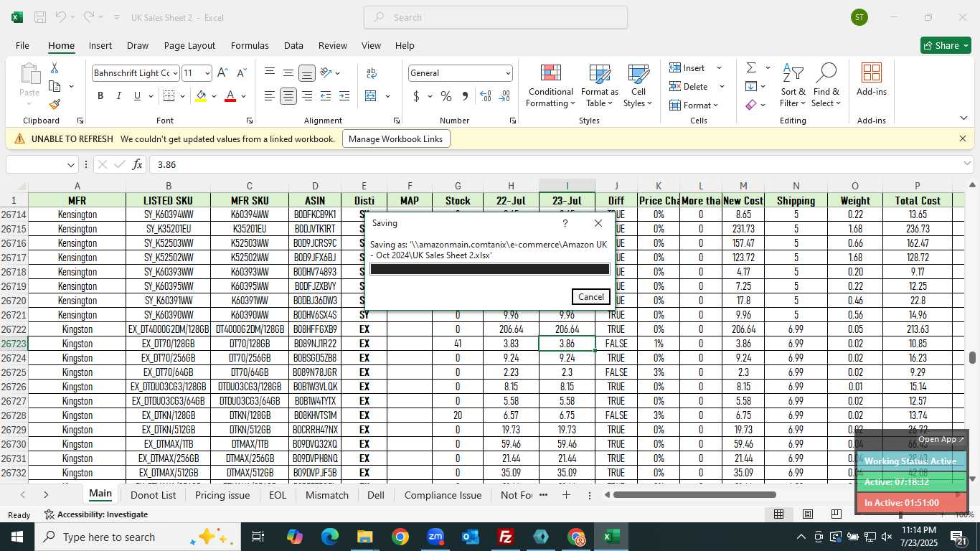Expand the Name Box dropdown

pyautogui.click(x=71, y=165)
